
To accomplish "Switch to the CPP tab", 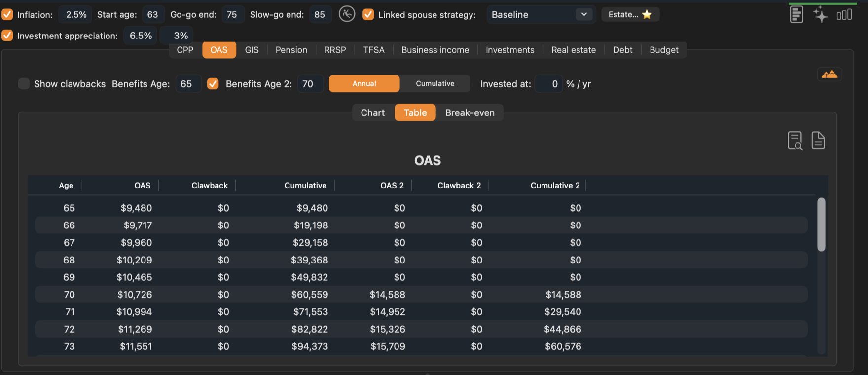I will coord(185,50).
